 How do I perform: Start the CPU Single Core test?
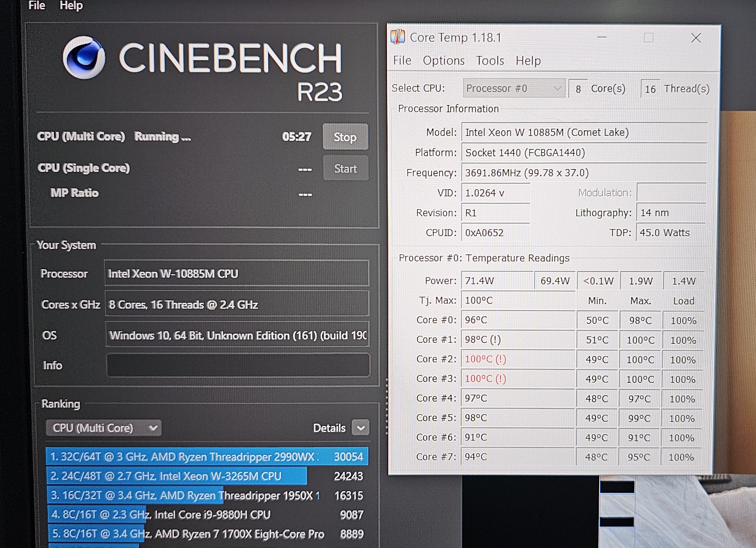346,168
